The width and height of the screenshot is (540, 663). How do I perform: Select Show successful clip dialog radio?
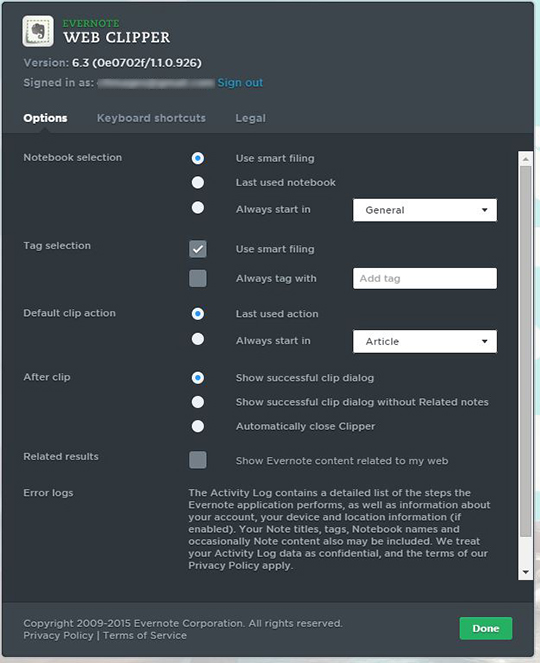[197, 378]
